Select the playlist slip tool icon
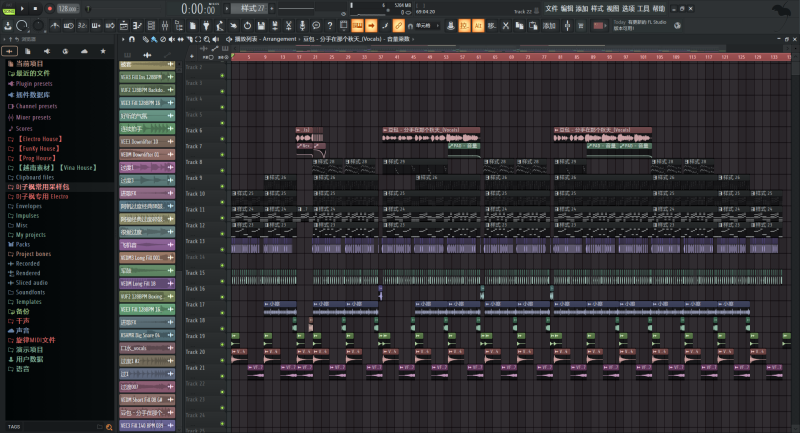 pos(181,39)
